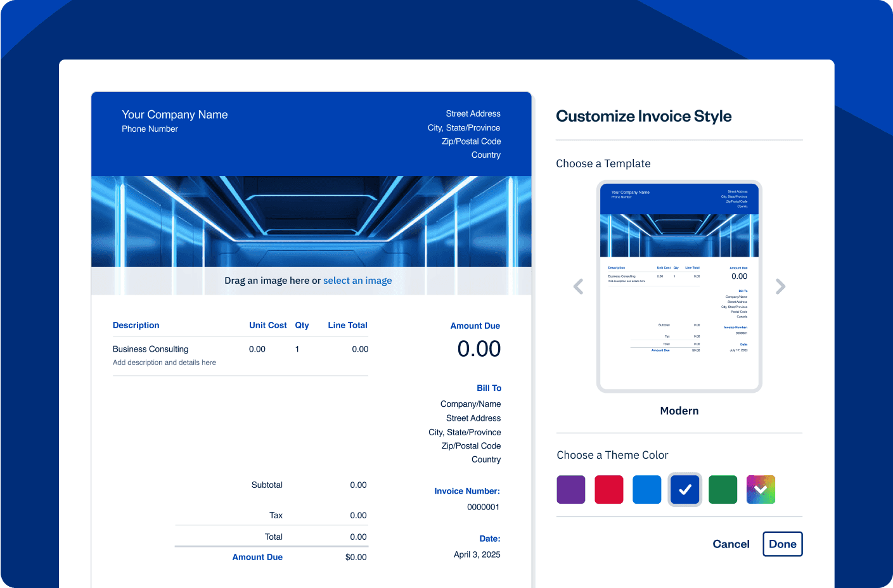Click 'Add description and details here' text
Screen dimensions: 893x588
(164, 362)
